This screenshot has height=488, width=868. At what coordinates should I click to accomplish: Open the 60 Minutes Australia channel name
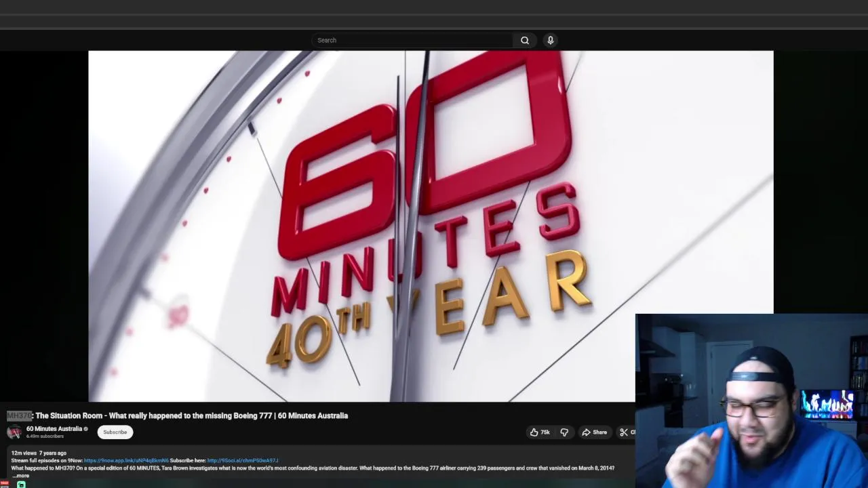click(x=54, y=428)
